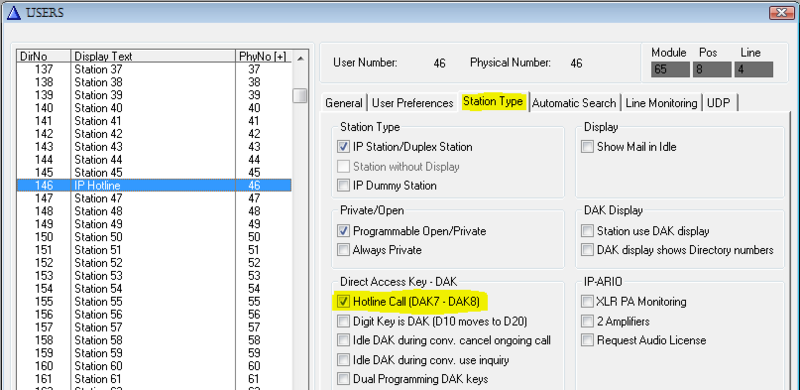Click directory number 154
The height and width of the screenshot is (390, 800).
(44, 288)
